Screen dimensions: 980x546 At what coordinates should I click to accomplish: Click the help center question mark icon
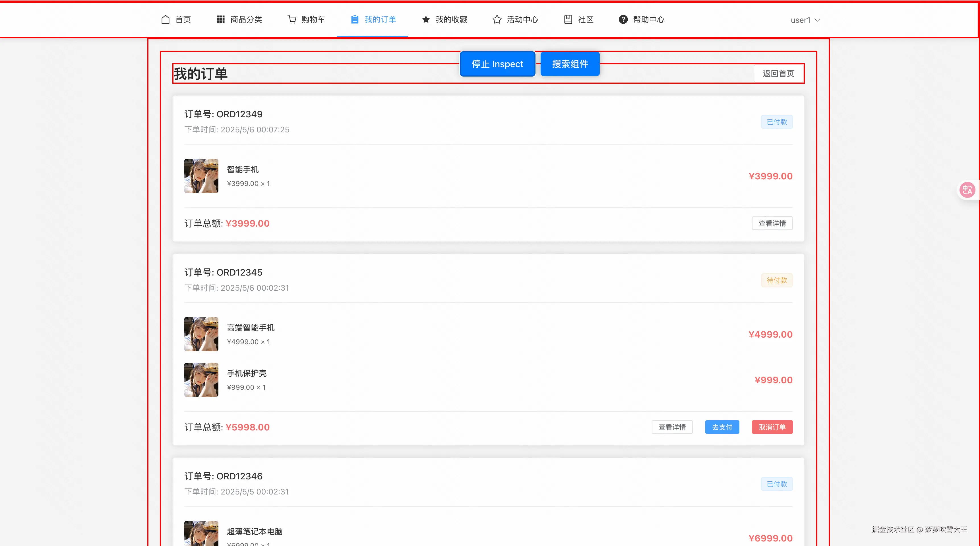coord(623,19)
